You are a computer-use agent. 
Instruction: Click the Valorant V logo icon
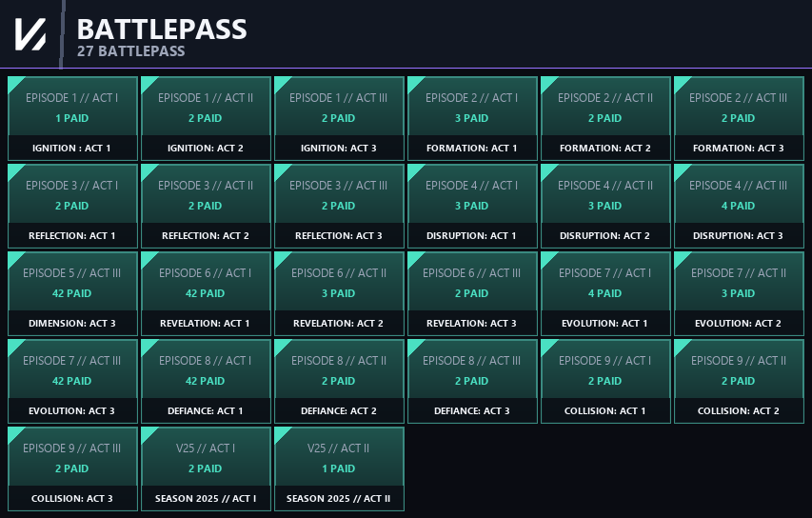[30, 34]
